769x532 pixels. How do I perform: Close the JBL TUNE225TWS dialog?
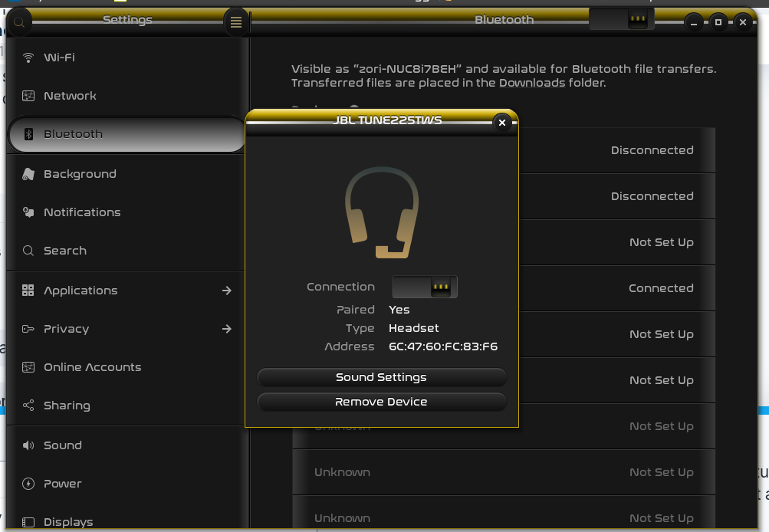tap(501, 123)
